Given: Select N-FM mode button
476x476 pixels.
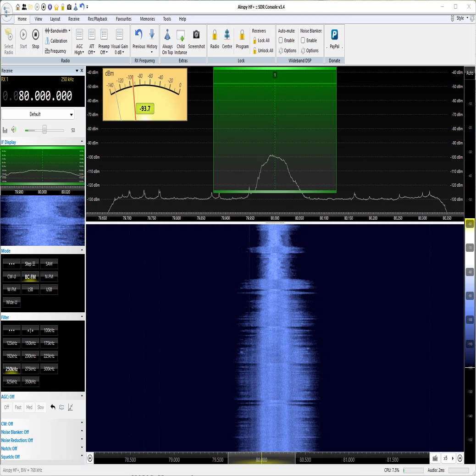Looking at the screenshot, I should (x=49, y=277).
